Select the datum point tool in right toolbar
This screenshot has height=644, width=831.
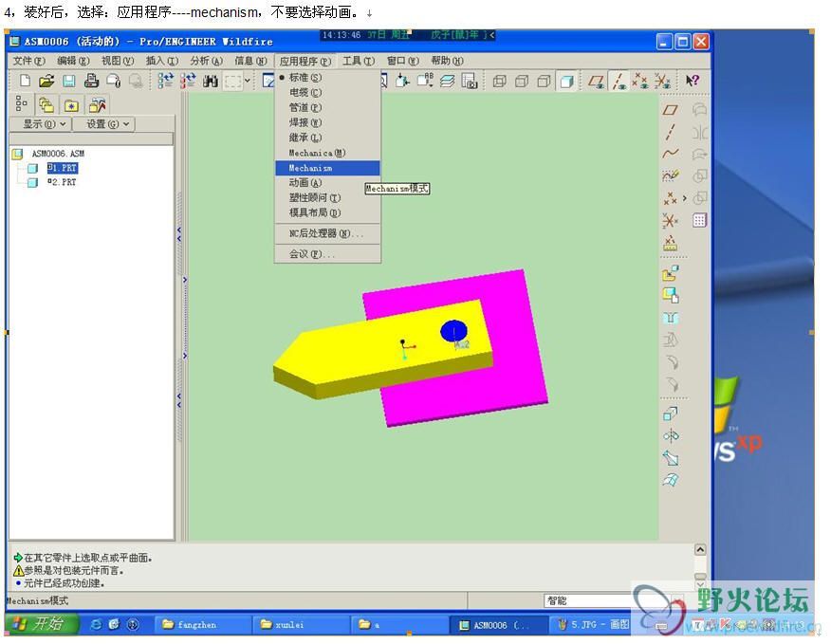[670, 198]
